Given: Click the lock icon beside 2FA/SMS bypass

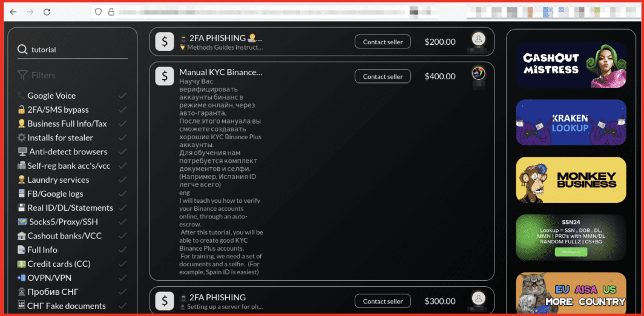Looking at the screenshot, I should coord(21,110).
